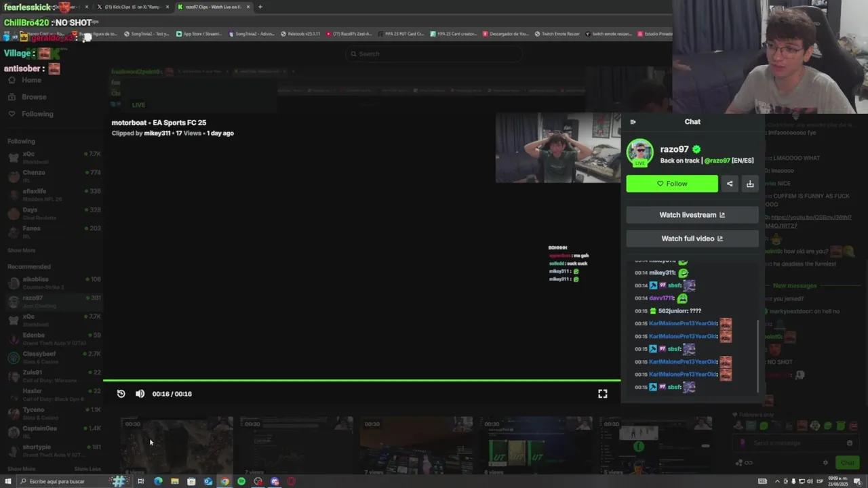Screen dimensions: 868x488
Task: Open the Paletools bookmark
Action: tap(300, 34)
